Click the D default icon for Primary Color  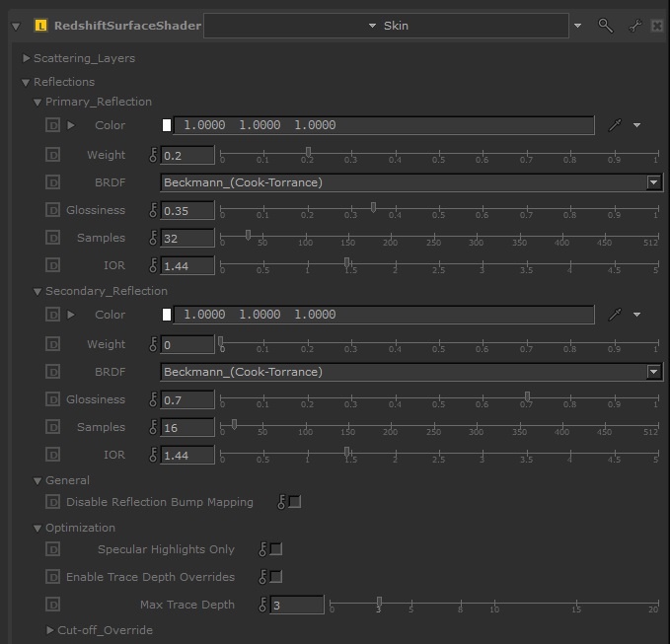tap(52, 125)
